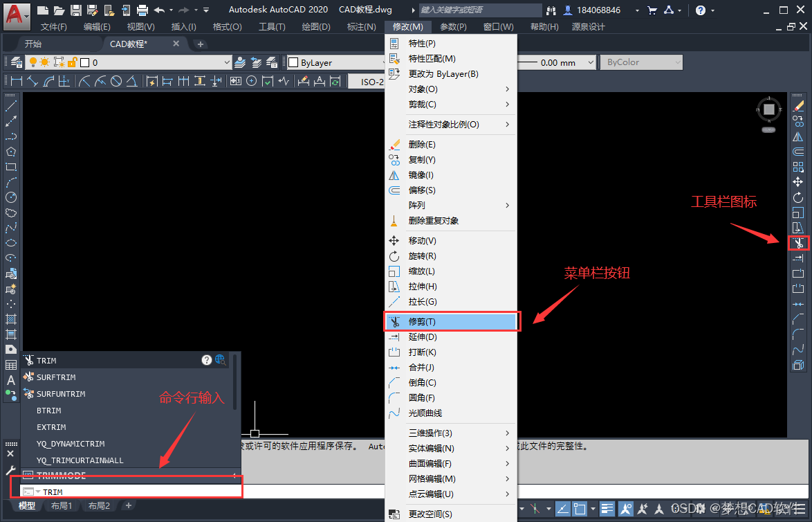The image size is (812, 522).
Task: Choose 延伸(D) from the Modify menu
Action: (450, 337)
